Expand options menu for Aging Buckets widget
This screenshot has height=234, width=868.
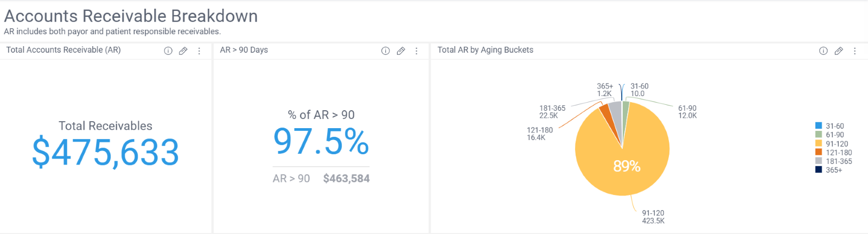[x=854, y=51]
